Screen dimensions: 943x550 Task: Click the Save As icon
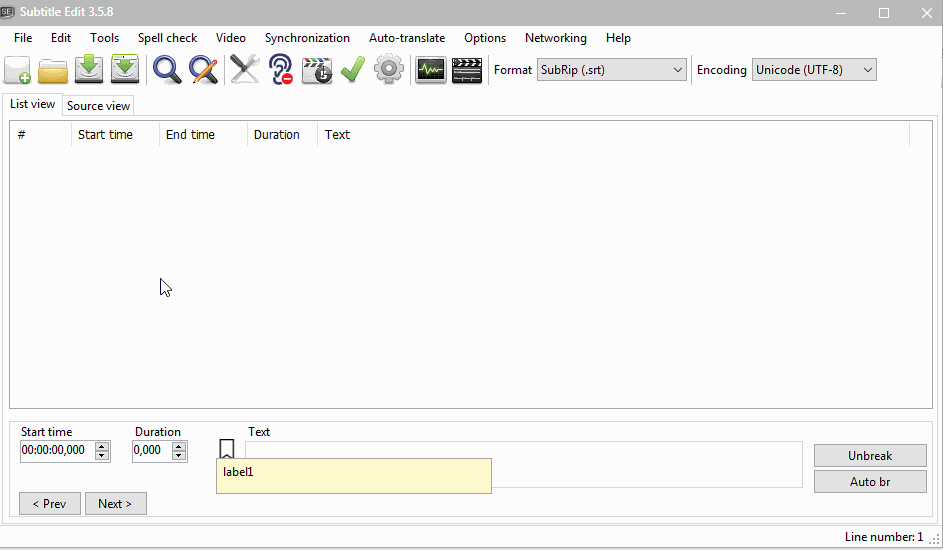point(125,69)
